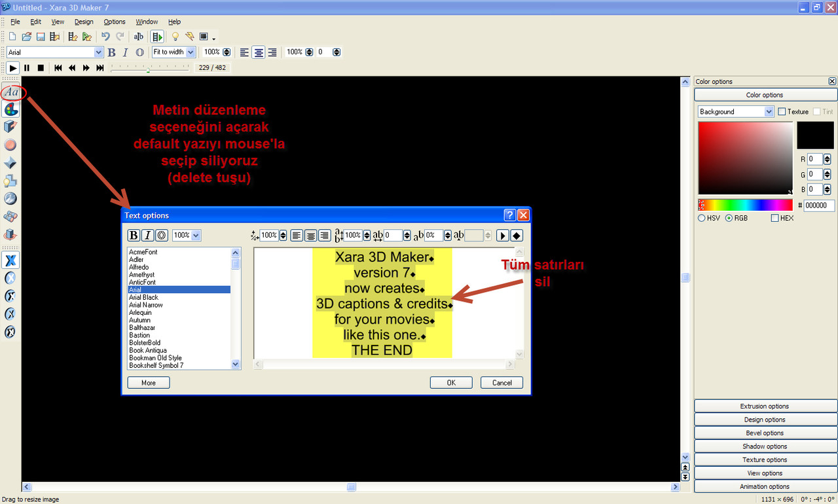This screenshot has width=838, height=504.
Task: Select the Bevel options diamond icon
Action: click(x=10, y=163)
